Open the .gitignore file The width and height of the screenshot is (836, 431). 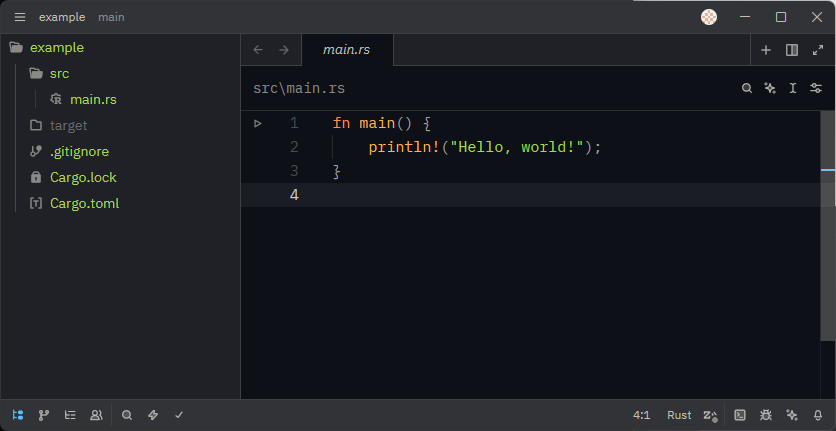[120, 152]
